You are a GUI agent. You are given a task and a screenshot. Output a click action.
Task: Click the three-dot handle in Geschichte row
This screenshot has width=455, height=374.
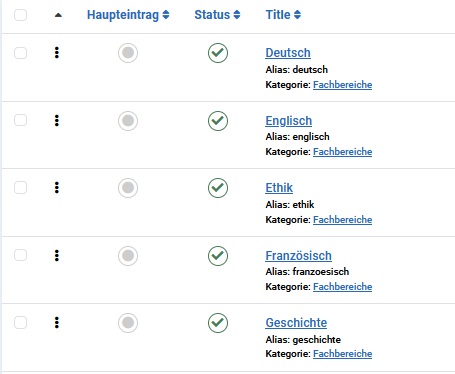tap(57, 323)
